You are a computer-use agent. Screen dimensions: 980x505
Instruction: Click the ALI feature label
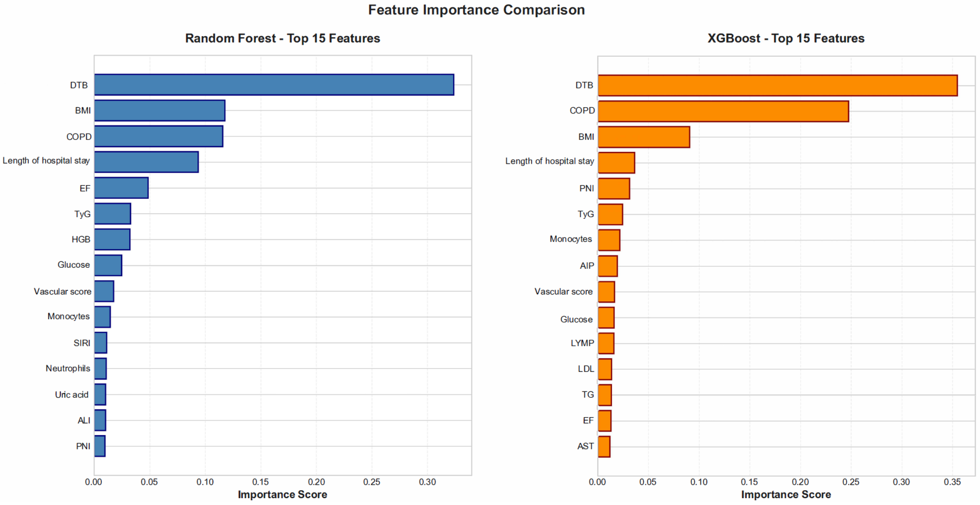click(84, 421)
